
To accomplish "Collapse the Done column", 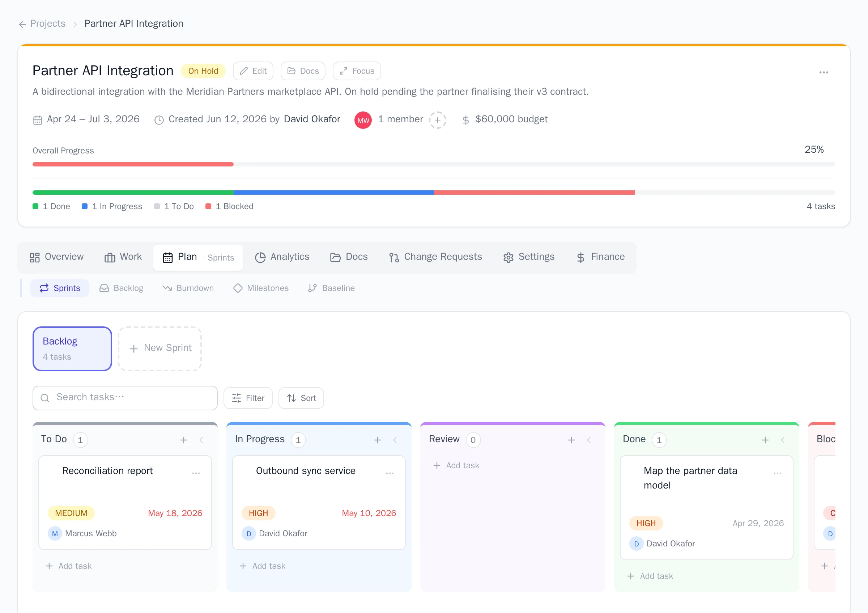I will pos(783,440).
